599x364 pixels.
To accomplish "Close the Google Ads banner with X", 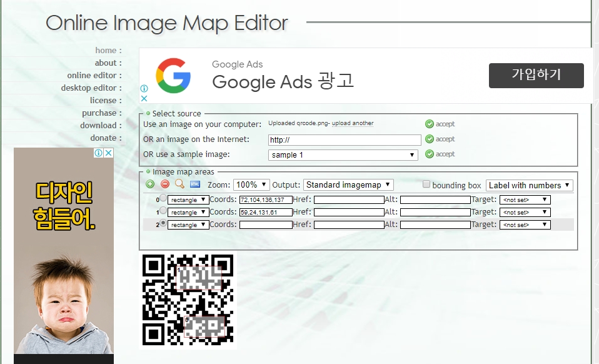I will pos(144,98).
